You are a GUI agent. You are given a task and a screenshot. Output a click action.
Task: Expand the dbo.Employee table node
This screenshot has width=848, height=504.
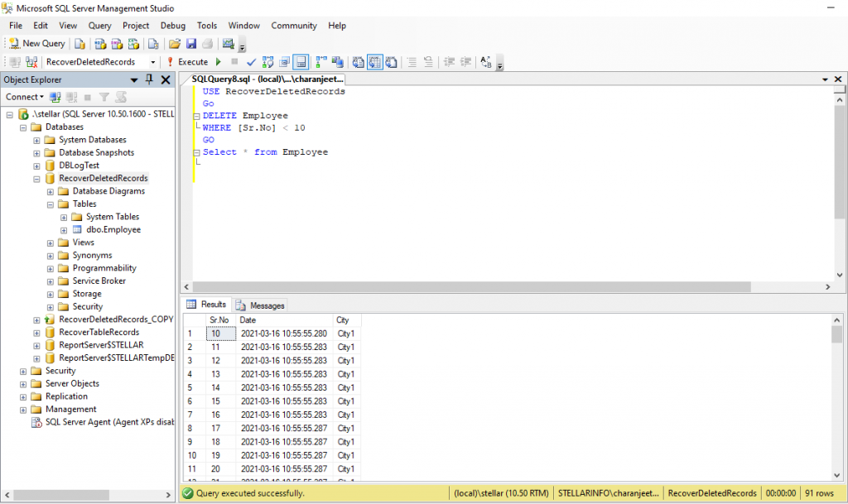coord(64,230)
